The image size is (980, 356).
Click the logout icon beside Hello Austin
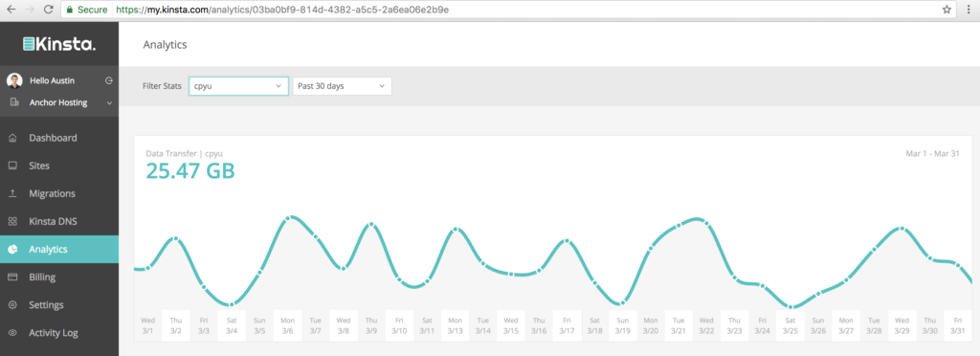coord(109,80)
